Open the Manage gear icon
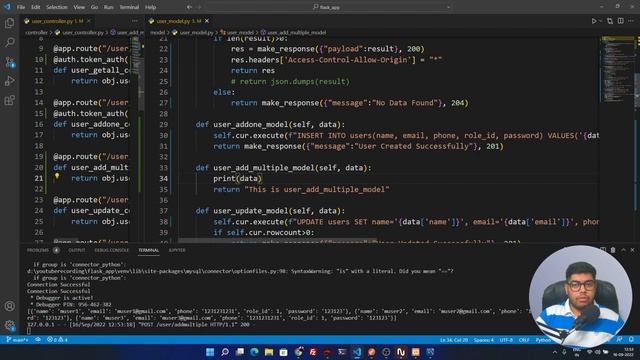This screenshot has width=640, height=360. point(9,325)
